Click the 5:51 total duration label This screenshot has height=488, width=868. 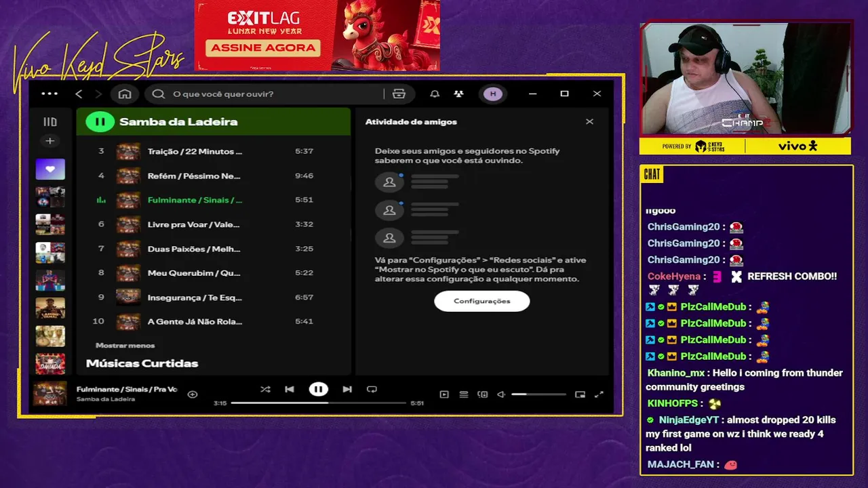point(417,403)
